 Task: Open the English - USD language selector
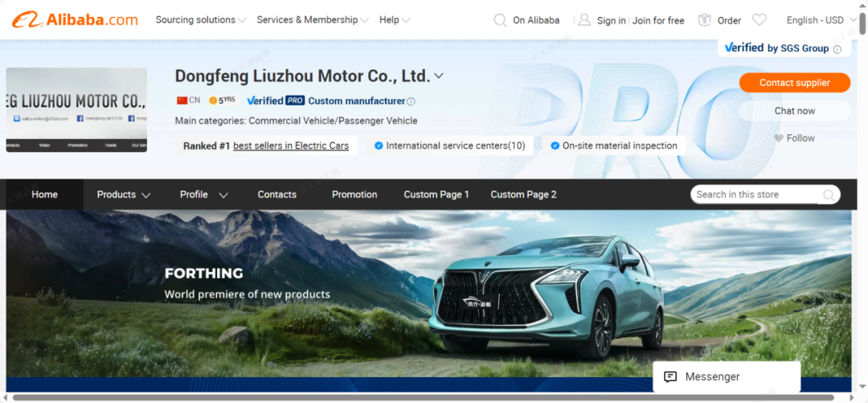pos(821,20)
